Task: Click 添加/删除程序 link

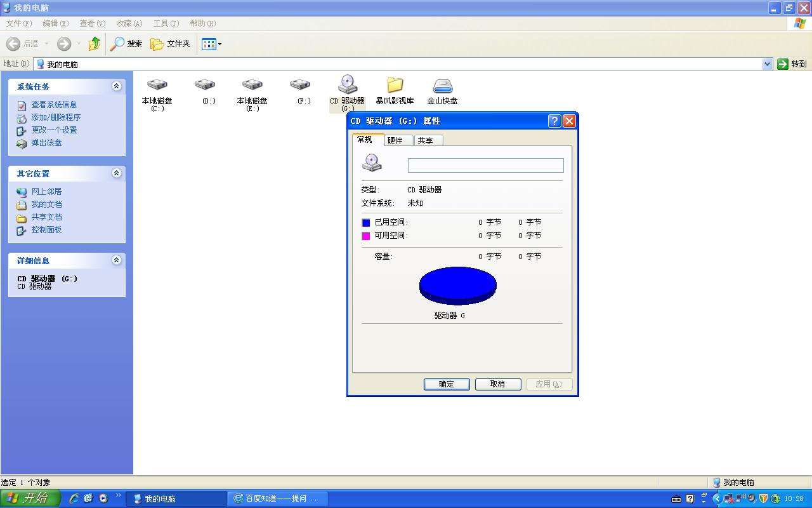Action: 56,117
